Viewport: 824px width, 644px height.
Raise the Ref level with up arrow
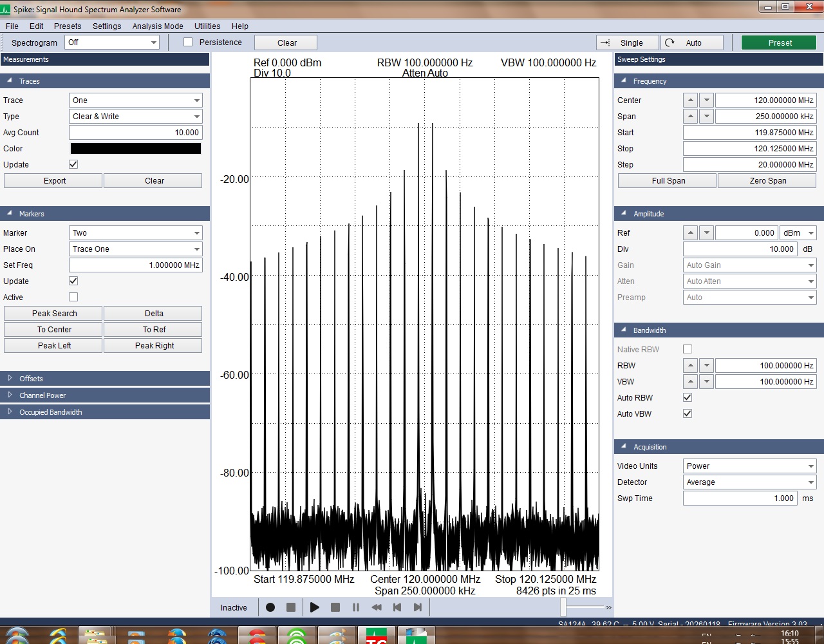point(690,233)
